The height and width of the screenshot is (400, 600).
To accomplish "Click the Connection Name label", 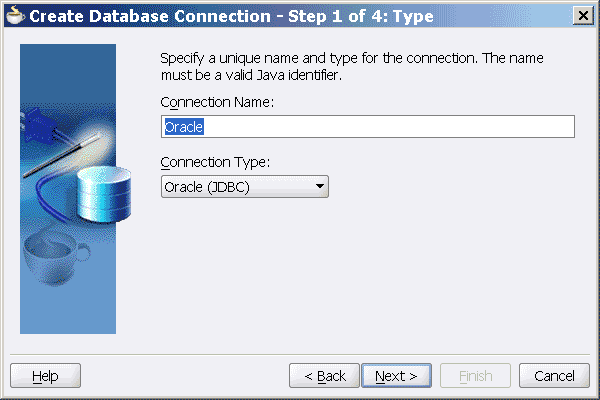I will pos(217,101).
